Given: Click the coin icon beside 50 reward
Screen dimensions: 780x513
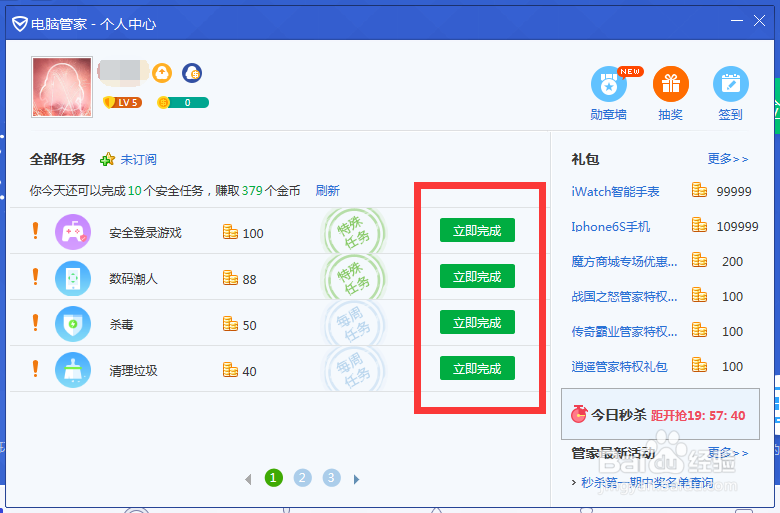Looking at the screenshot, I should [230, 324].
